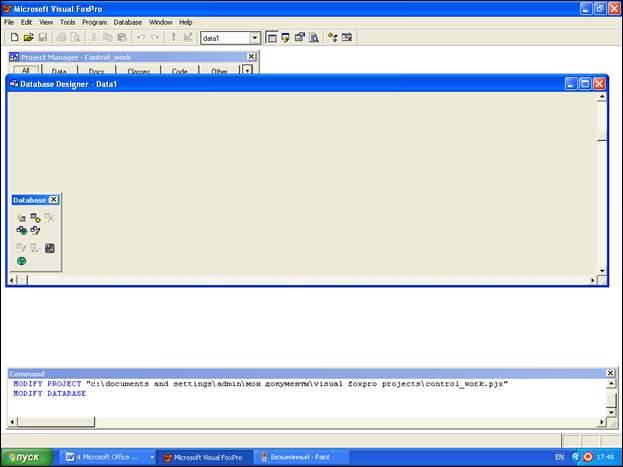Click the Run exclamation mark icon

point(173,37)
